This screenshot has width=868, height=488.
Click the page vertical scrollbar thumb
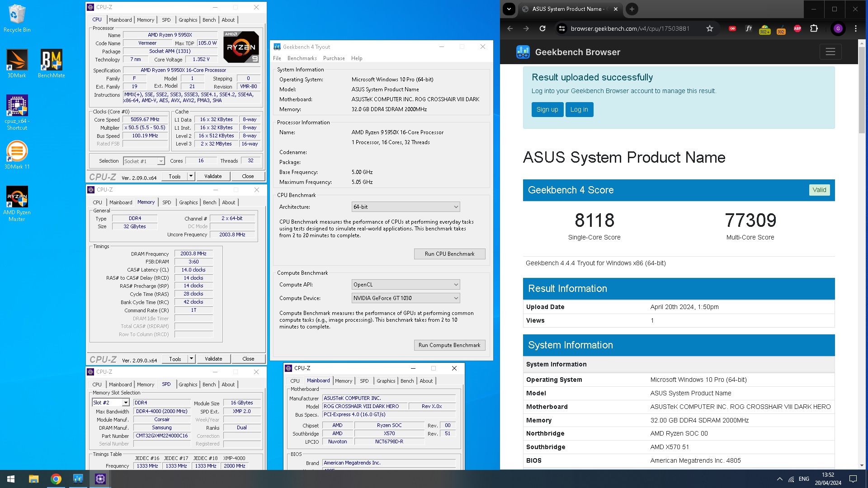862,89
